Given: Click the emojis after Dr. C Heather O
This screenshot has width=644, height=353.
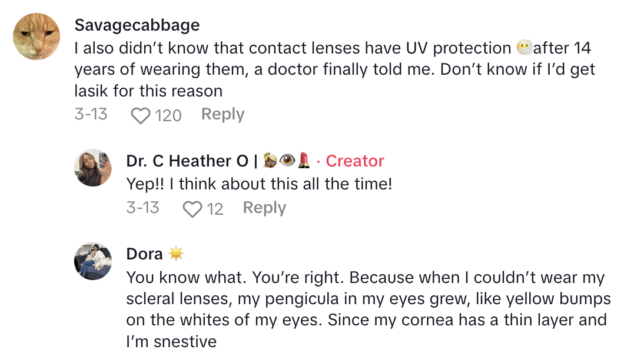Looking at the screenshot, I should click(x=287, y=161).
